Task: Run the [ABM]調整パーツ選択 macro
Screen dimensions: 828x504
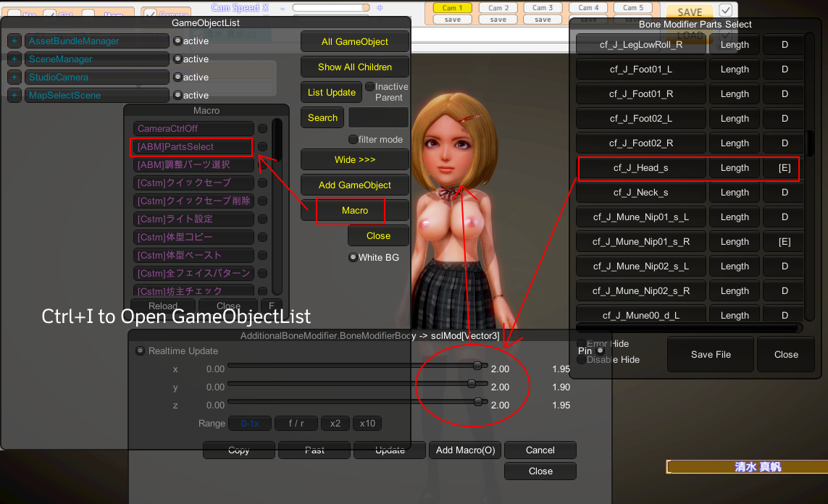Action: point(193,164)
